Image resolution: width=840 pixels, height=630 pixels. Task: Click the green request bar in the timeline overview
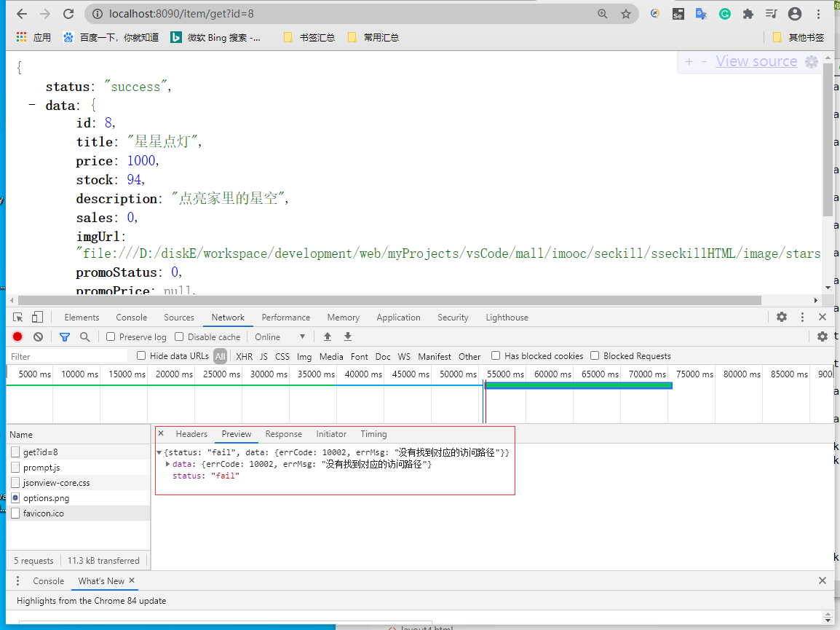[579, 385]
